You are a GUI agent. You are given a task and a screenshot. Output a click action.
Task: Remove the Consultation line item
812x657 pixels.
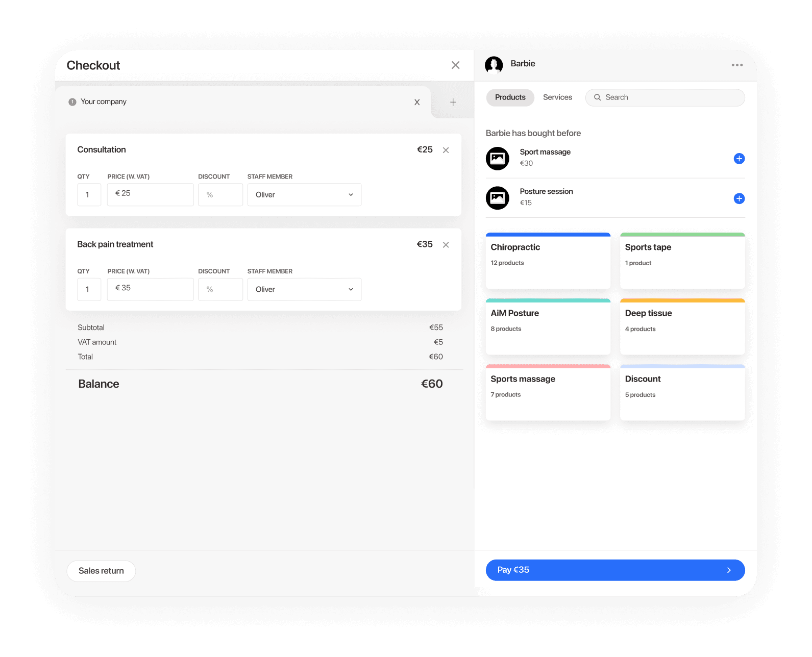pyautogui.click(x=446, y=150)
